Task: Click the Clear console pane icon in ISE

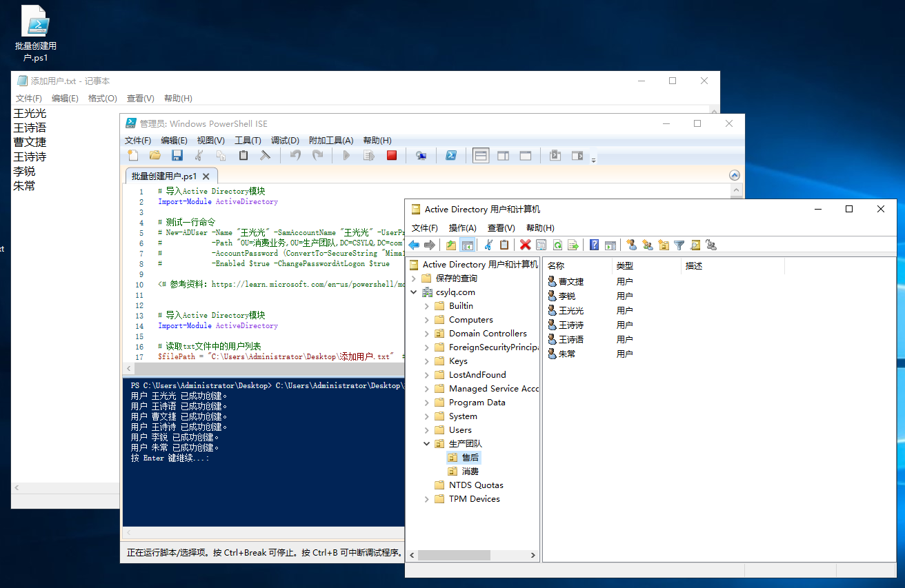Action: tap(266, 156)
